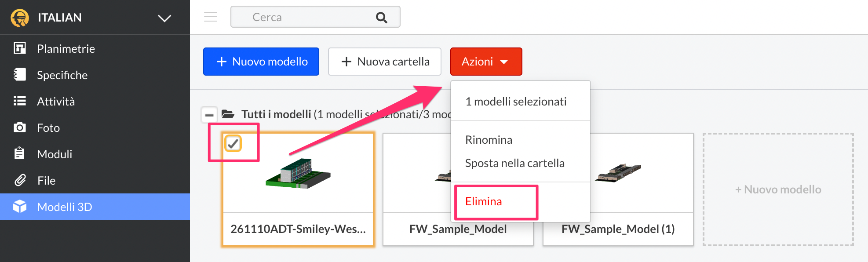
Task: Uncheck the 261110ADT-Smiley model checkbox
Action: tap(233, 143)
